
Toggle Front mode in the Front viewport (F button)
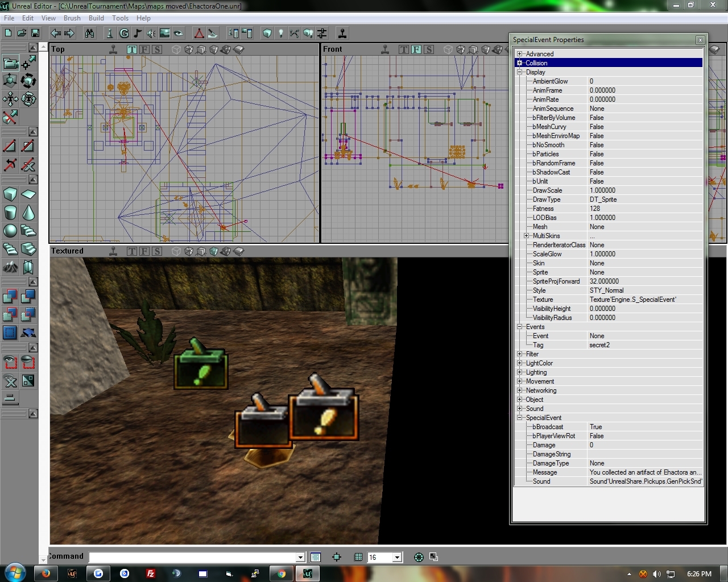point(416,49)
